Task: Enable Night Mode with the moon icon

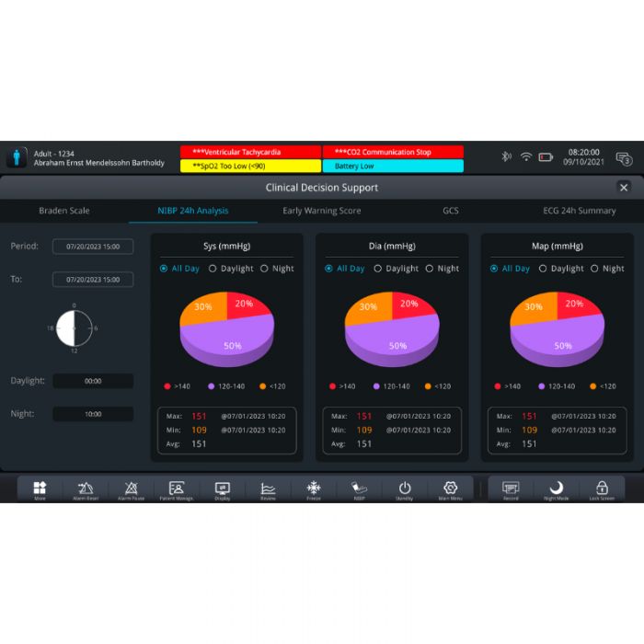Action: pos(557,489)
